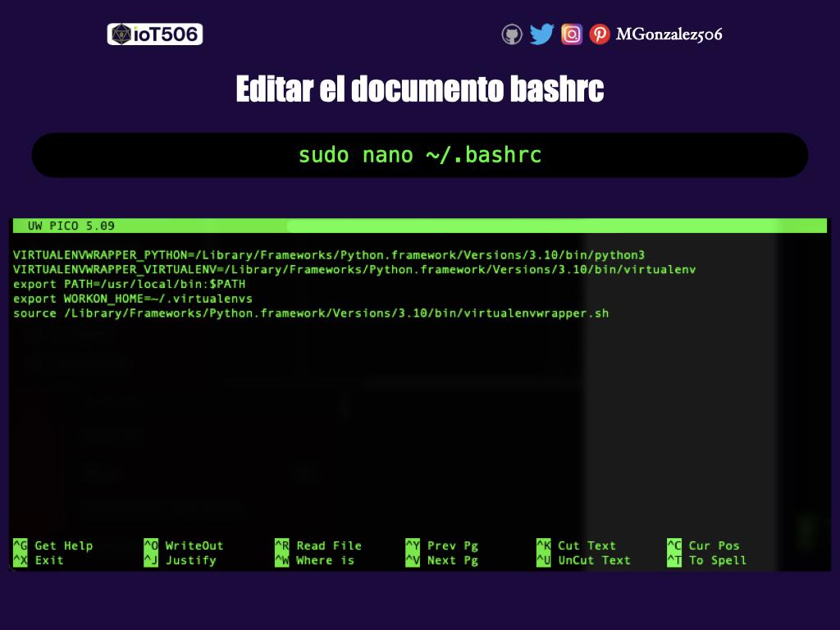Select the ^V Next Pg shortcut
This screenshot has width=840, height=630.
coord(442,560)
